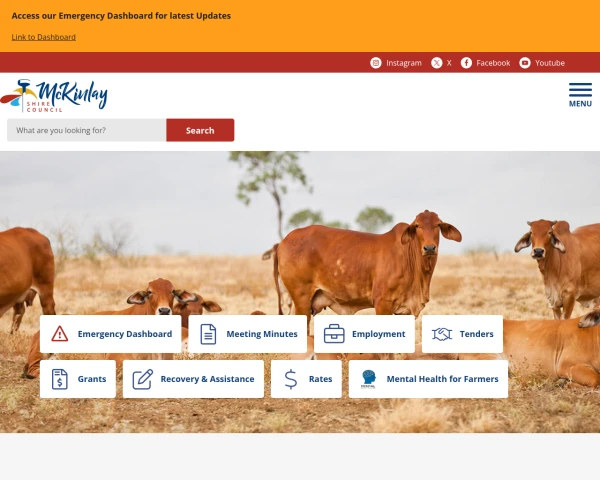
Task: Click the red Search button
Action: pyautogui.click(x=200, y=130)
